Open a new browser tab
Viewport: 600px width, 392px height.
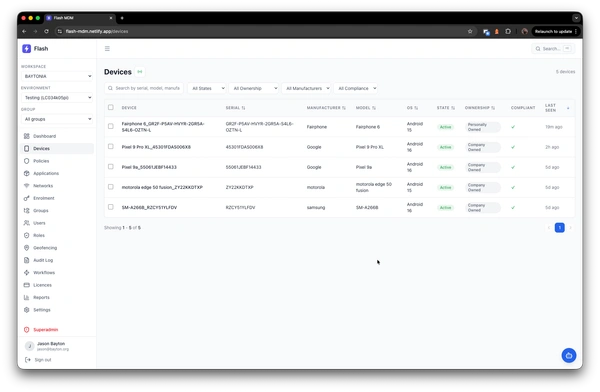point(122,18)
